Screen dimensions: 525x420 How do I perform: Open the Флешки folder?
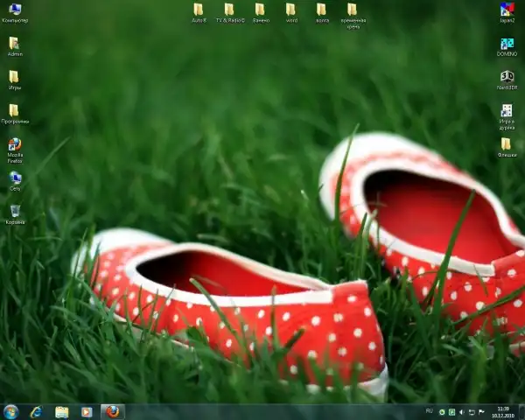507,144
